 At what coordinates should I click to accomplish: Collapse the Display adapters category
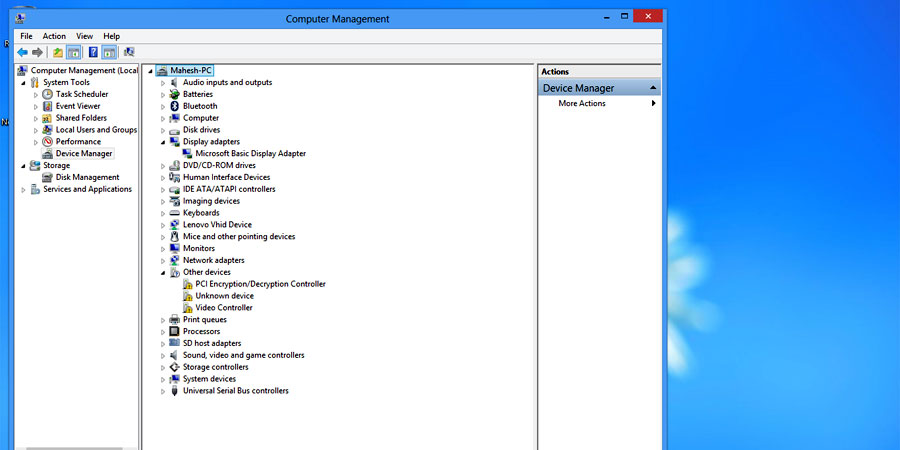(x=163, y=142)
